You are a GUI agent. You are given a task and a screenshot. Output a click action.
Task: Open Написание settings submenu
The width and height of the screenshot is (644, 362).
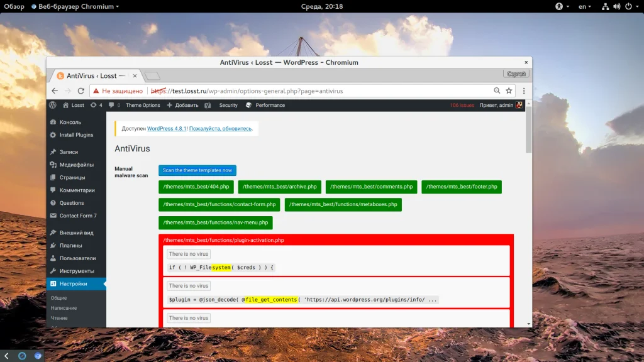click(64, 308)
